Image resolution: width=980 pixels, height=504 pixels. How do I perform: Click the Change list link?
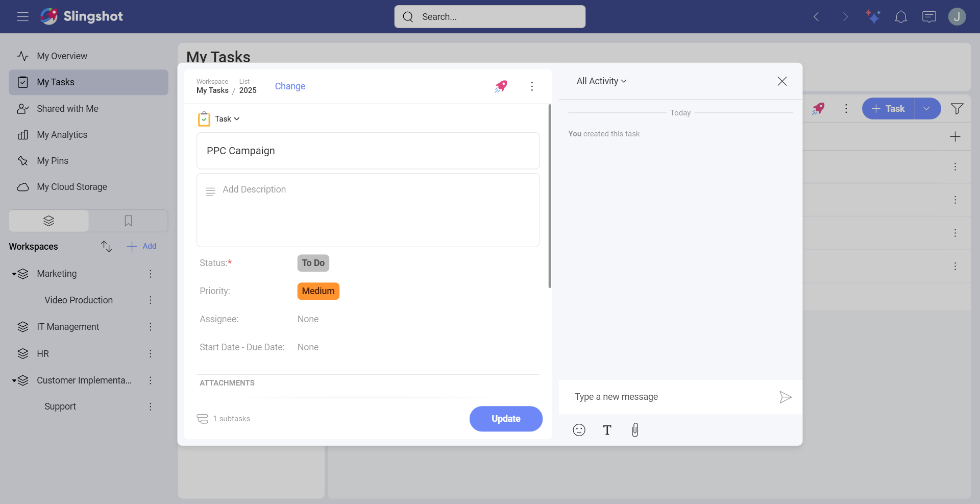tap(290, 86)
